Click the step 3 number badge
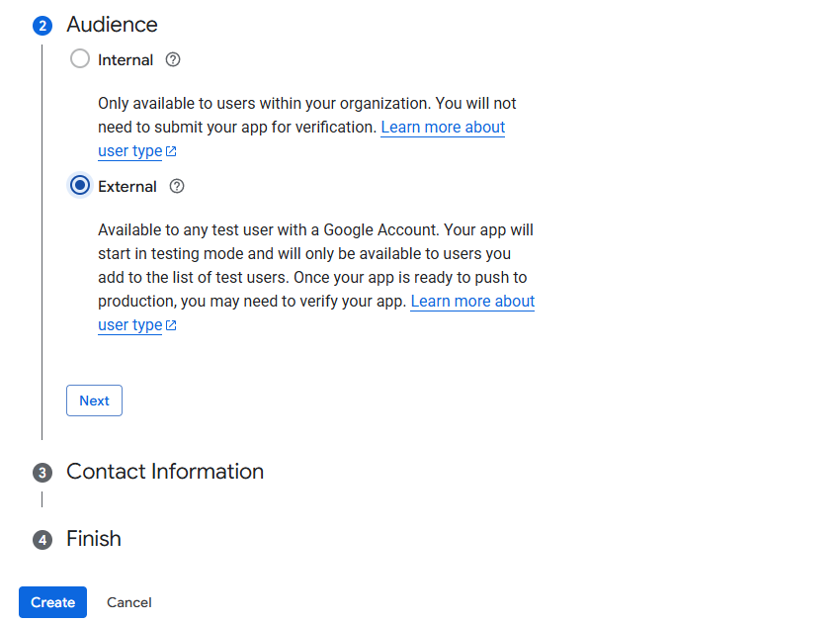This screenshot has height=623, width=840. 42,473
